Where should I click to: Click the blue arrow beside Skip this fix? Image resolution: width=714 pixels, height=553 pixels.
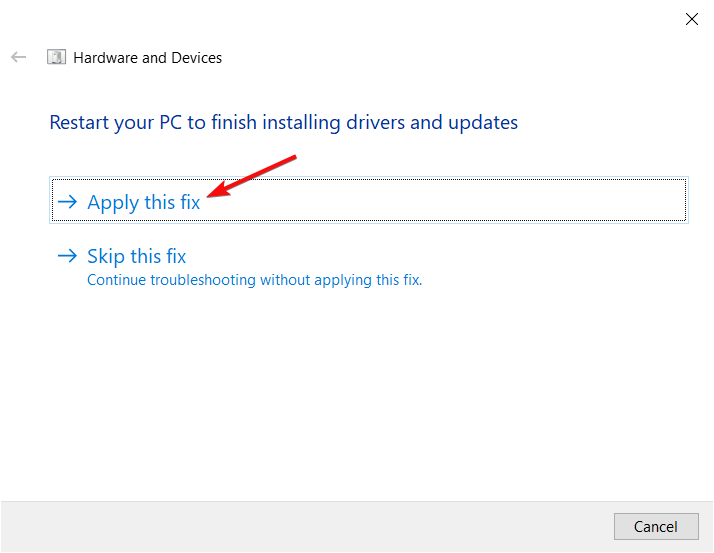67,256
